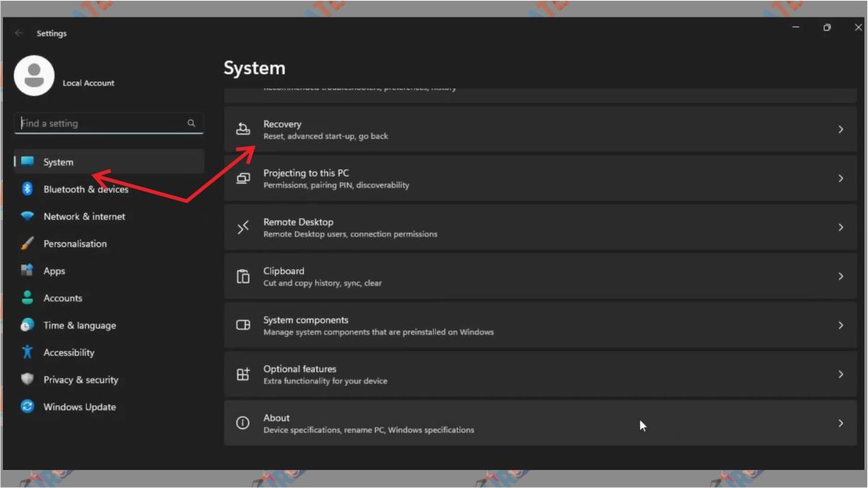Click the back arrow in title bar

19,33
